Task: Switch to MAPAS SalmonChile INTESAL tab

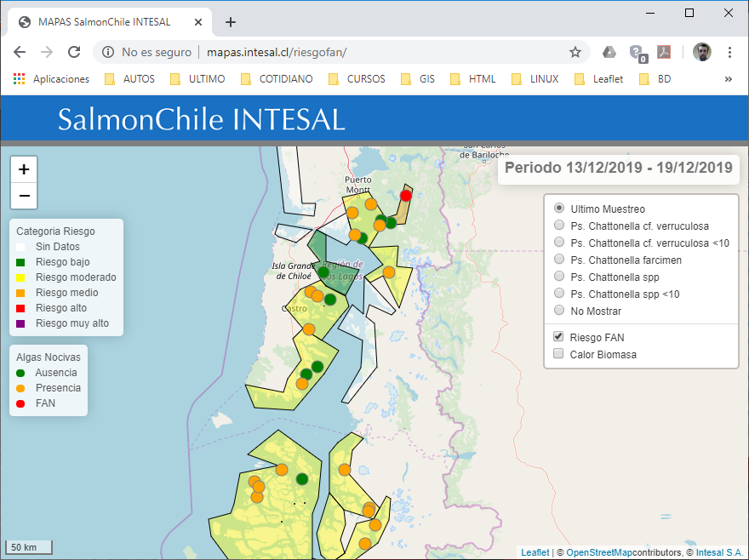Action: point(104,22)
